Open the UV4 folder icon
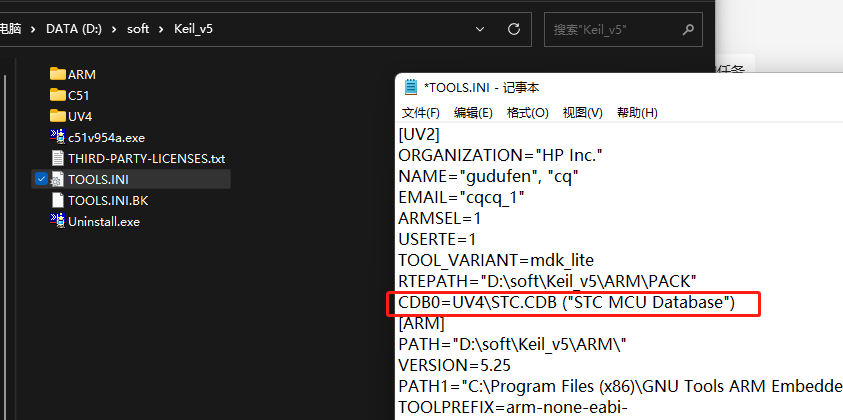This screenshot has height=420, width=843. click(58, 116)
